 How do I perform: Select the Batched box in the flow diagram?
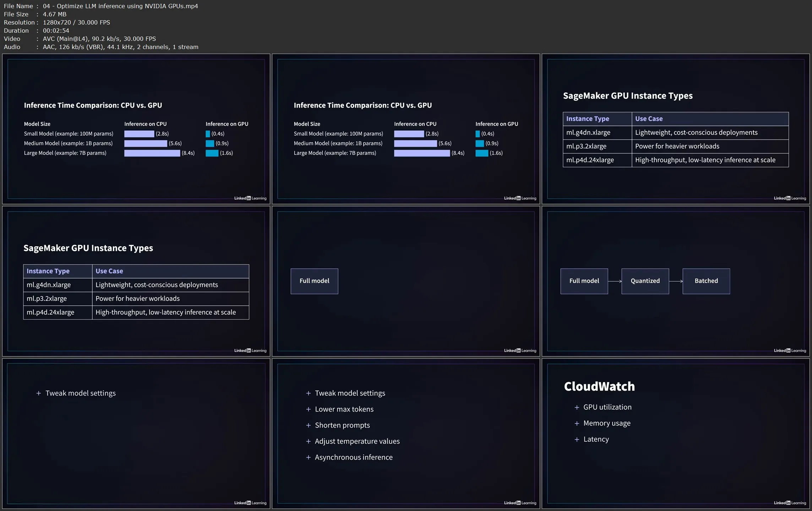pos(706,281)
